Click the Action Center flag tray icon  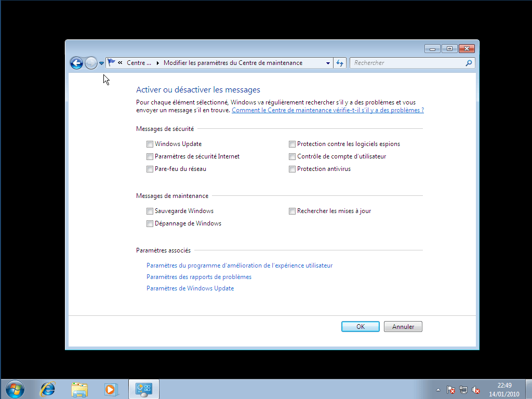click(450, 390)
